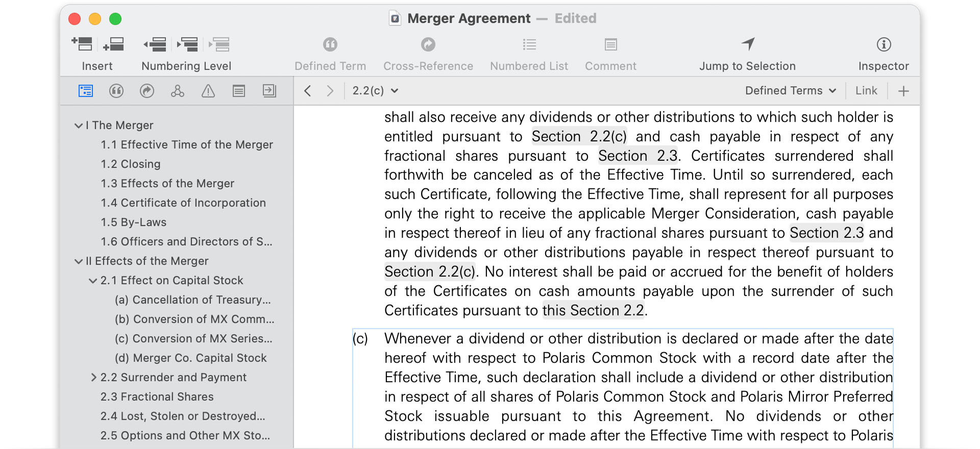Image resolution: width=980 pixels, height=449 pixels.
Task: Decrease numbering level with outdent icon
Action: point(155,44)
